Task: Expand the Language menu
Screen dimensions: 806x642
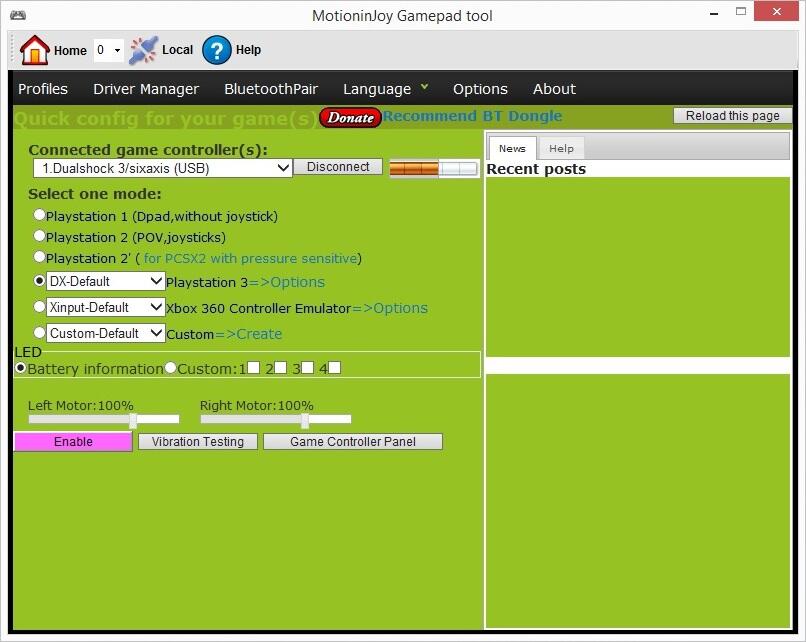Action: click(x=385, y=89)
